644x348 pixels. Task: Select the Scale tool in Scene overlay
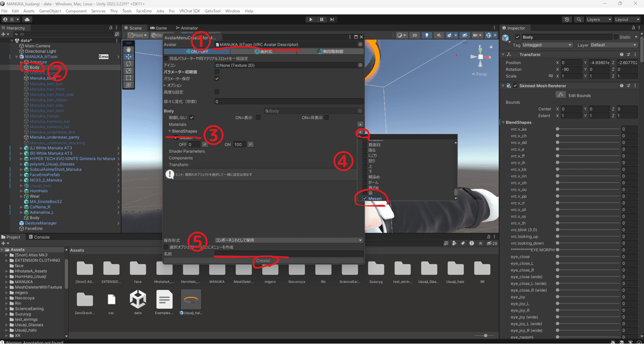[128, 71]
